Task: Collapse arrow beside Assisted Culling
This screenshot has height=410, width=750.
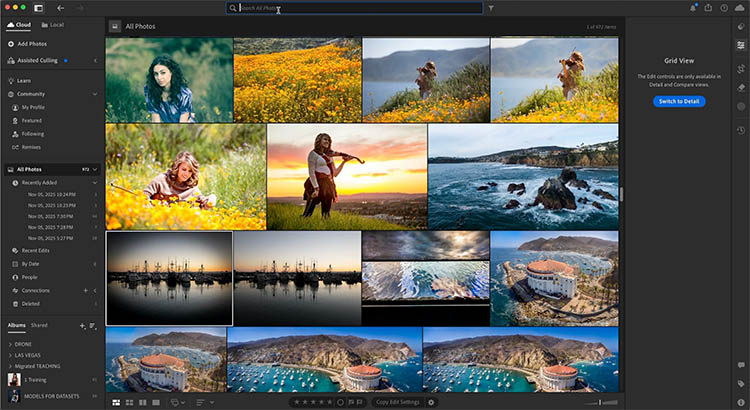Action: 95,61
